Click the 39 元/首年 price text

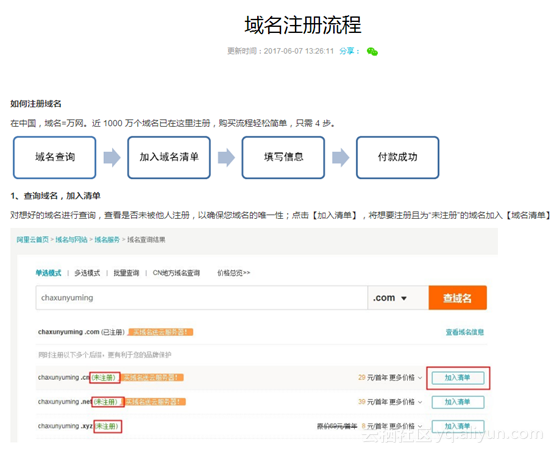tap(372, 402)
